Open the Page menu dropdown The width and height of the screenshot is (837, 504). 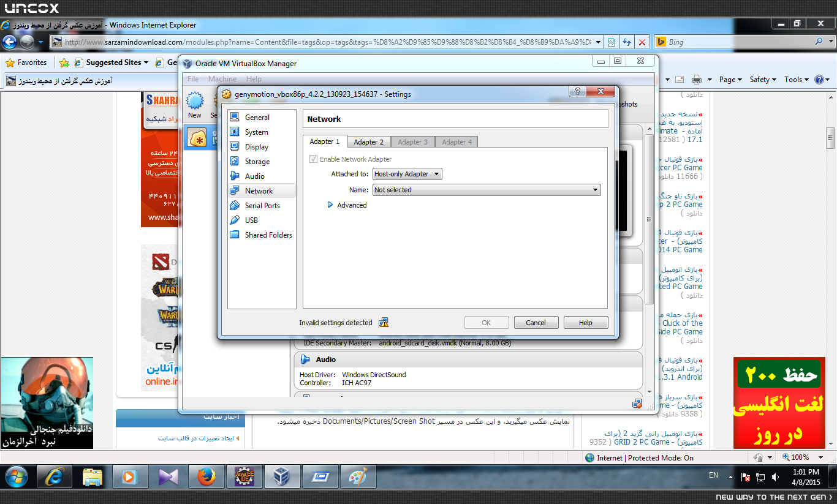coord(730,80)
